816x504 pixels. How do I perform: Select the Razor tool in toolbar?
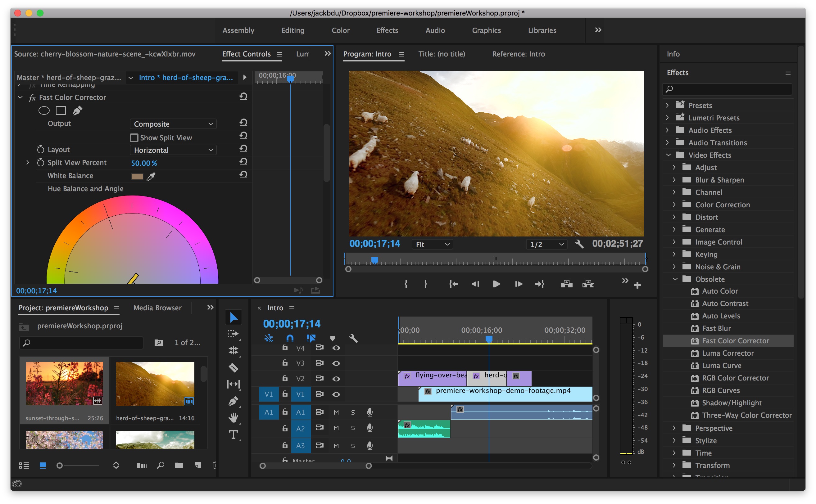point(233,367)
